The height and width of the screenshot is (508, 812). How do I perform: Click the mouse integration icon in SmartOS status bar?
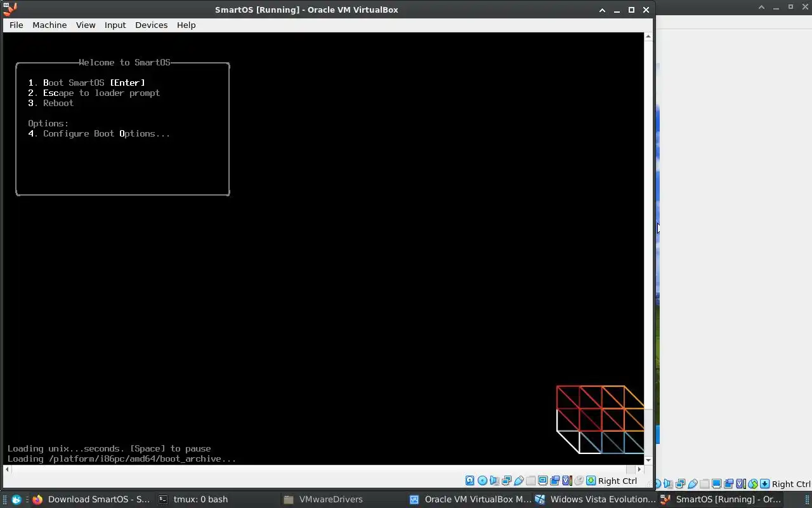click(x=579, y=481)
